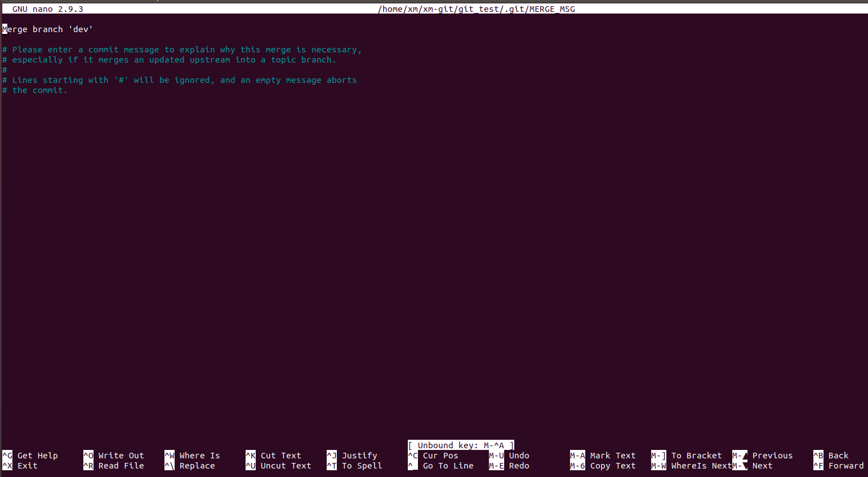Click the Undo shortcut label
The height and width of the screenshot is (477, 868).
pos(518,456)
